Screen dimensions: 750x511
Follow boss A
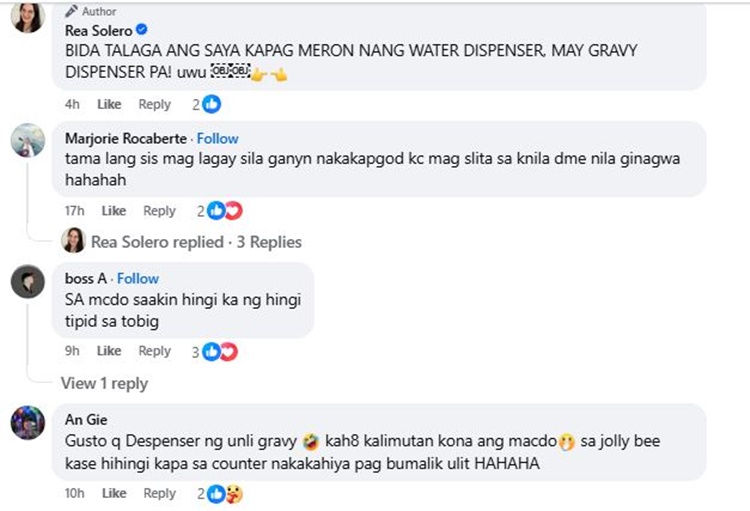138,278
